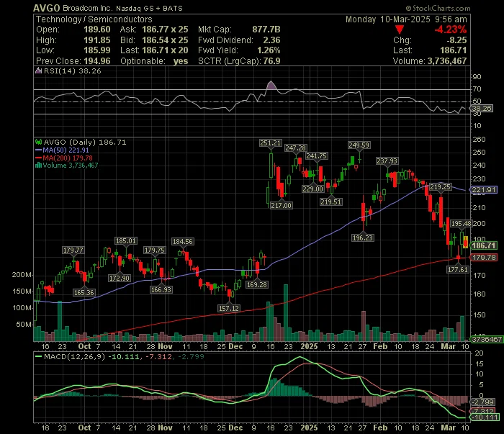Click the blue 221.91 MA(50) axis tag

point(484,190)
